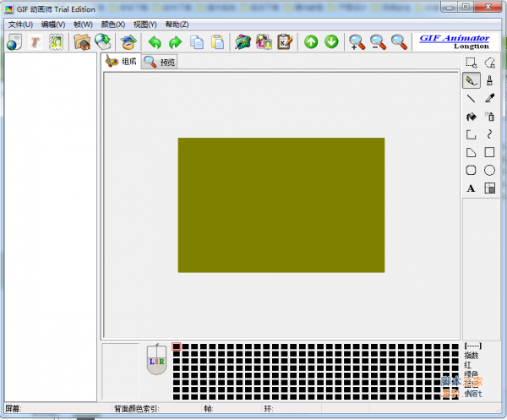Choose the ellipse shape tool

489,171
